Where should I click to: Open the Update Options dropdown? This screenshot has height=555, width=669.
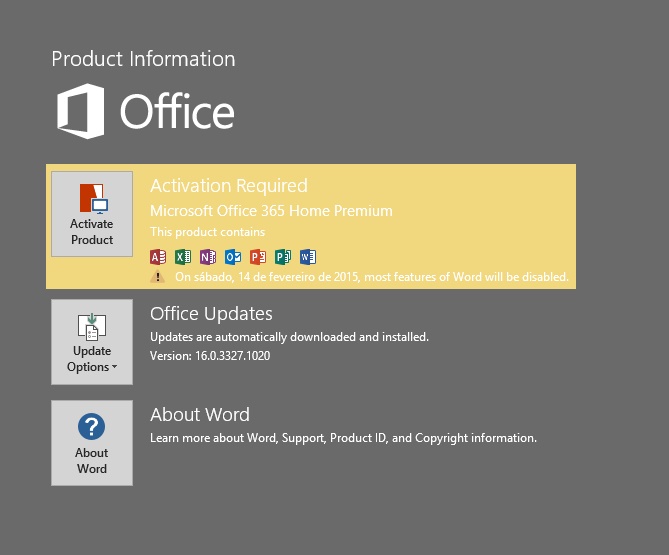click(x=92, y=342)
